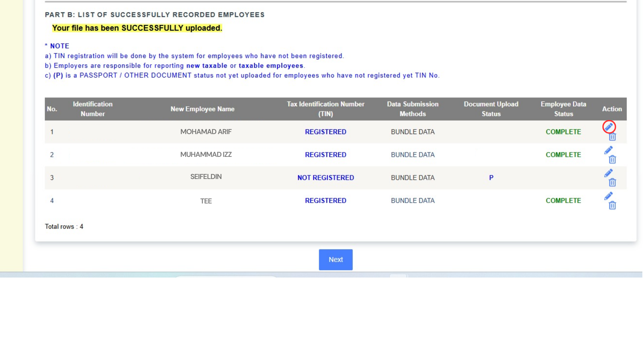Click the Tax Identification Number column header
This screenshot has width=644, height=362.
coord(325,109)
